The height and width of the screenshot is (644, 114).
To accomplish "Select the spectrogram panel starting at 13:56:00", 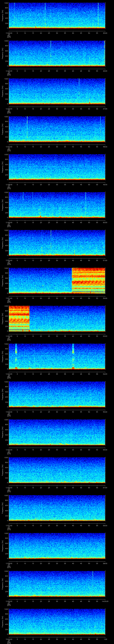I will (57, 470).
